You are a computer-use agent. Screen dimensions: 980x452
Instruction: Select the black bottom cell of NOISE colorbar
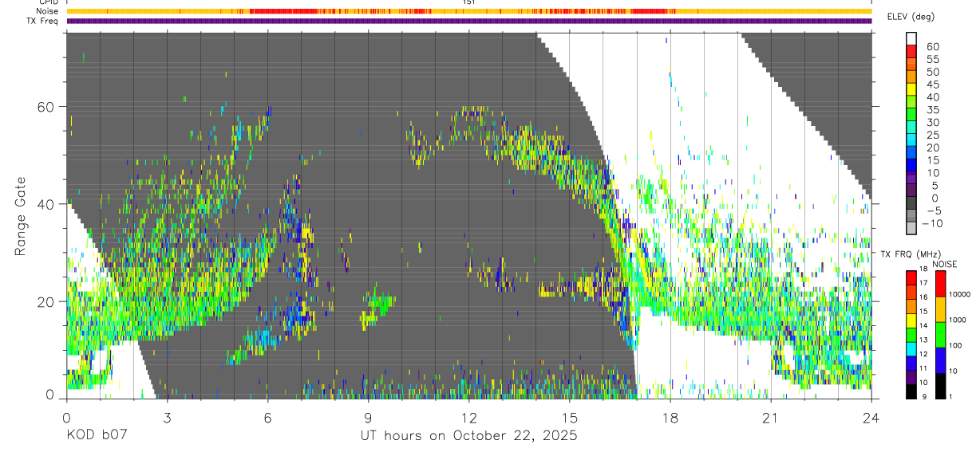click(x=940, y=386)
